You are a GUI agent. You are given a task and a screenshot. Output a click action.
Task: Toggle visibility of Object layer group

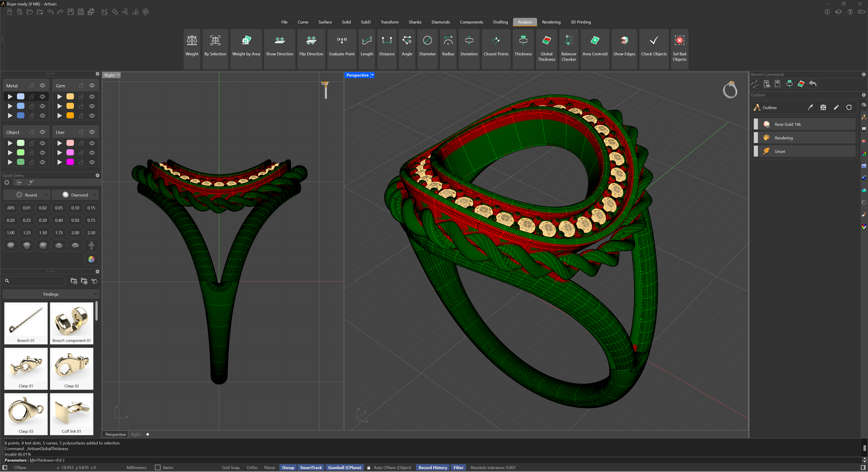click(x=42, y=132)
